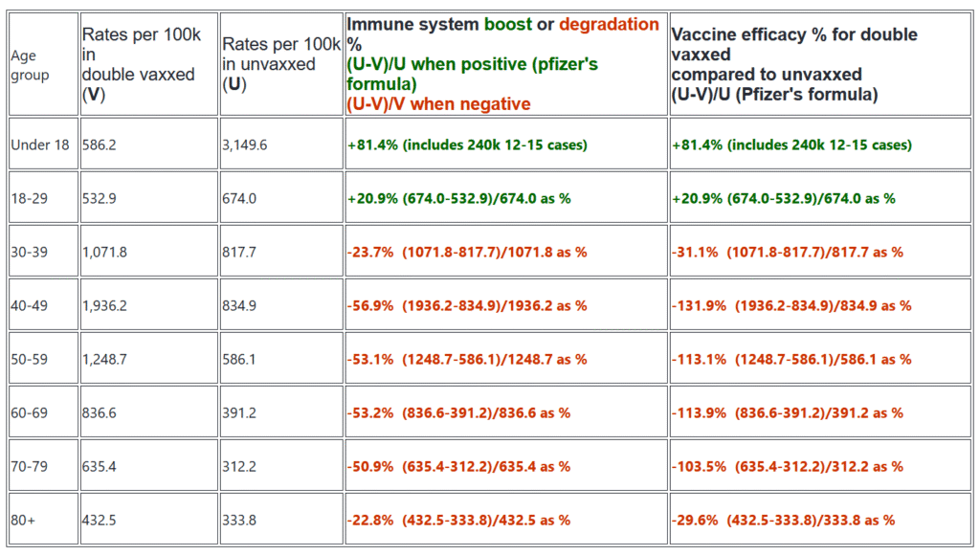Viewport: 980px width, 556px height.
Task: Select the '70-79' age group cell
Action: pos(43,466)
